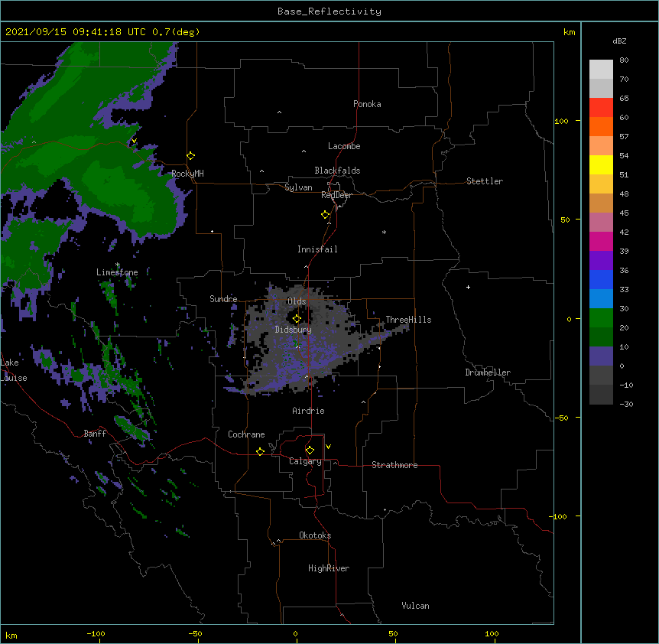Choose the slate purple 10-0 dBZ swatch

click(601, 356)
